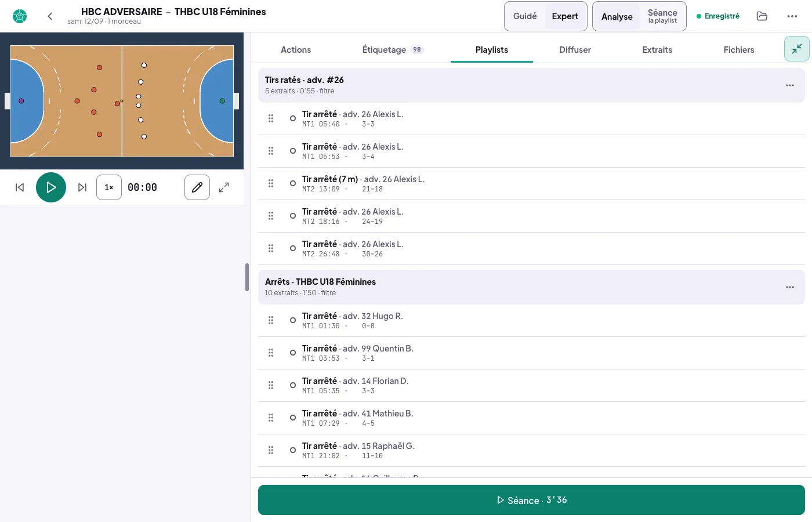Screen dimensions: 812x522
Task: Open the Étiquetage tab
Action: pyautogui.click(x=393, y=50)
